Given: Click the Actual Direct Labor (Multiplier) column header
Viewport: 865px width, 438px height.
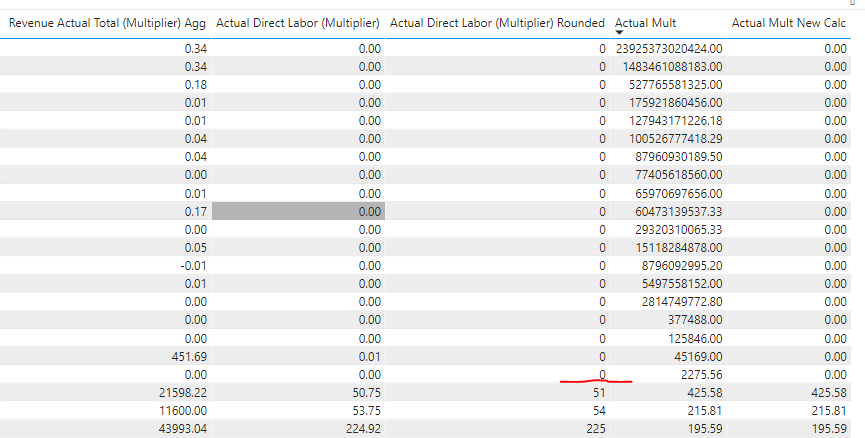Looking at the screenshot, I should coord(298,23).
